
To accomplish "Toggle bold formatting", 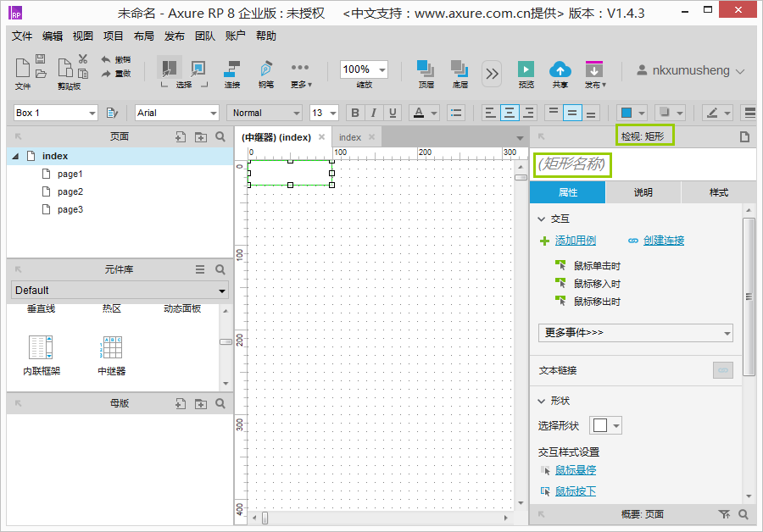I will (355, 113).
